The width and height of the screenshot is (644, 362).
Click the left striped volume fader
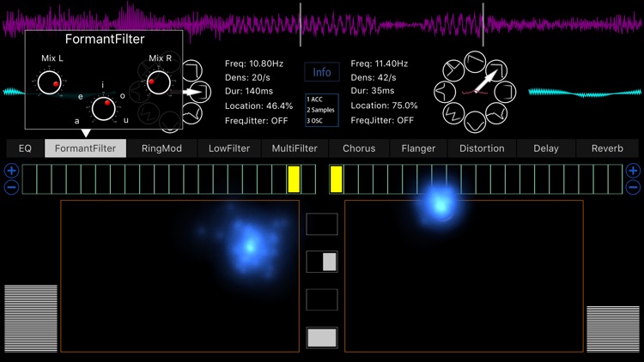tap(31, 318)
